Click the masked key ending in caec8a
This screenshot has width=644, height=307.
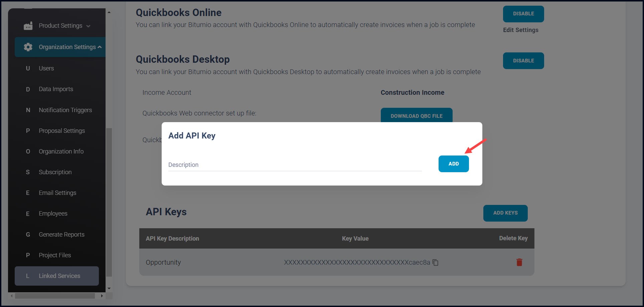pyautogui.click(x=357, y=263)
